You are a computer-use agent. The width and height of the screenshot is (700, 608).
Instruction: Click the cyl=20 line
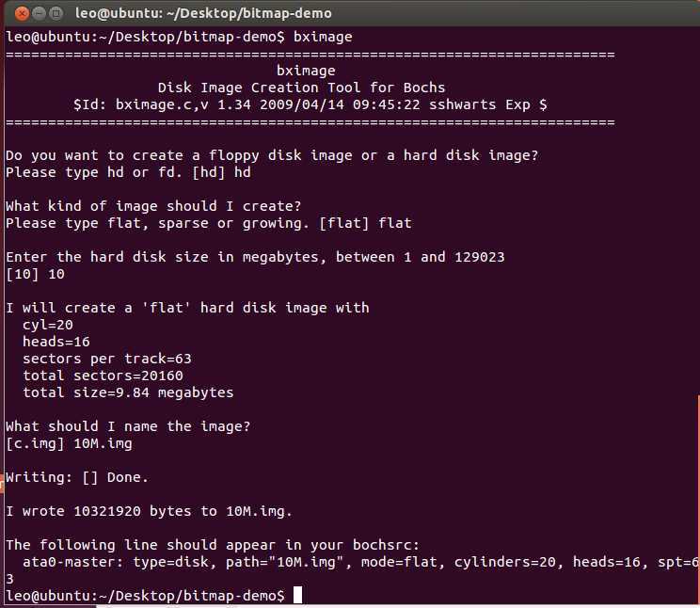[48, 325]
